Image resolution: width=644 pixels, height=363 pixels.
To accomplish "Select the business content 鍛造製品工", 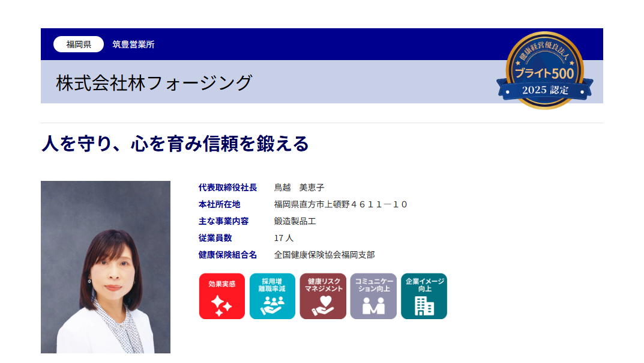I will coord(295,221).
